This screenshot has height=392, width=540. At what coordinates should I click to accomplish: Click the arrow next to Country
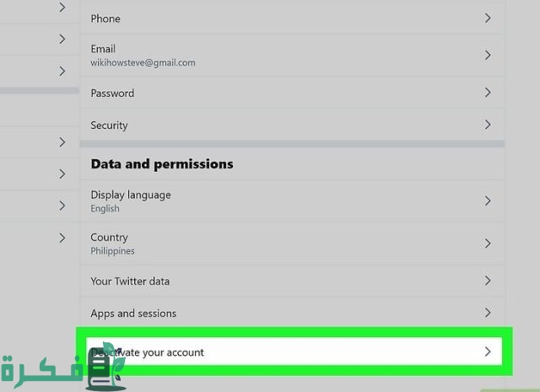488,244
